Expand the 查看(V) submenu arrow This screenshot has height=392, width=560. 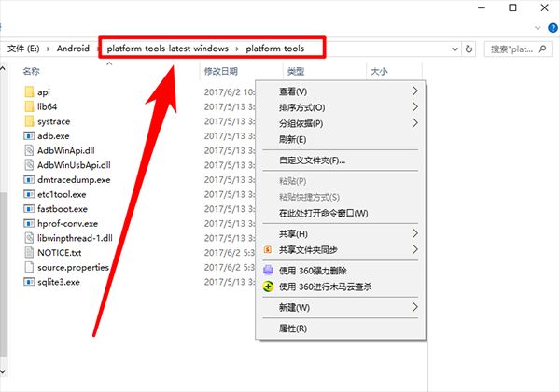click(x=415, y=91)
